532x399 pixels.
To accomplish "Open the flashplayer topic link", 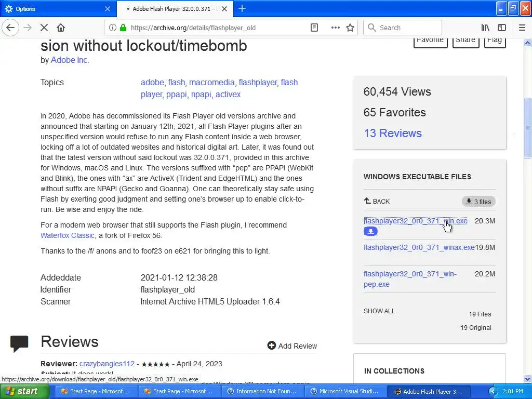I will (258, 83).
